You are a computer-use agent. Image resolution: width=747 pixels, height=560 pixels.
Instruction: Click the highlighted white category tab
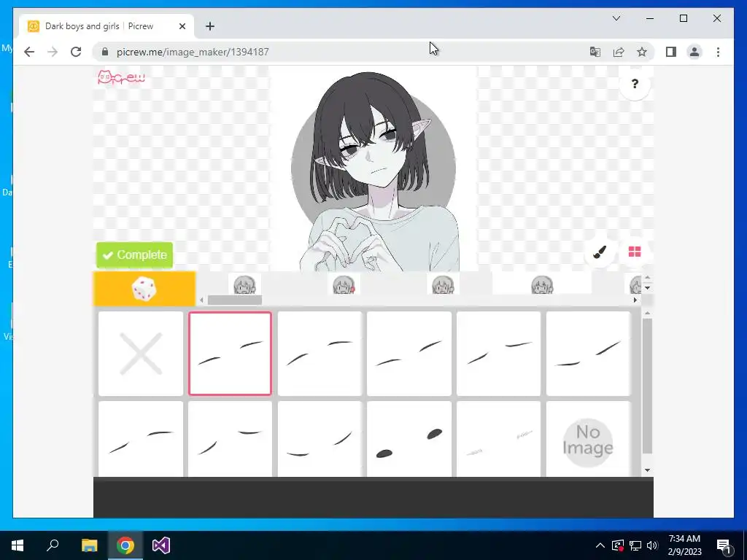coord(542,284)
